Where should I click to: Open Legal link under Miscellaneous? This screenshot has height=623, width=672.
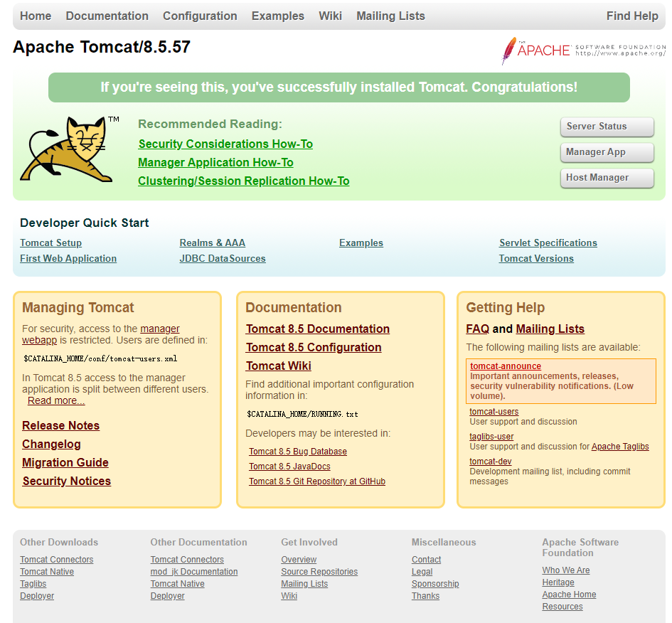click(422, 572)
